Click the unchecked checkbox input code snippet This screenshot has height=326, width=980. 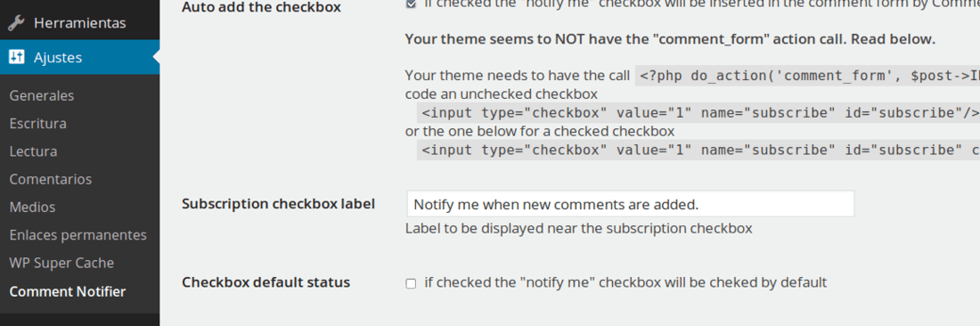click(x=698, y=113)
